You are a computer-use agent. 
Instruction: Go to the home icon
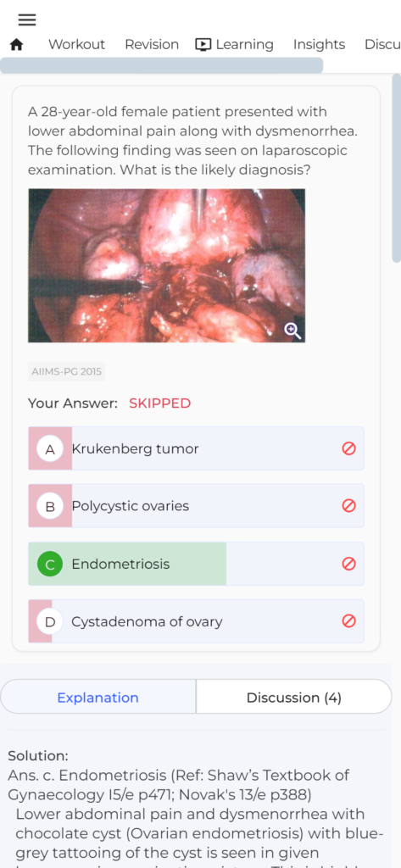(17, 45)
